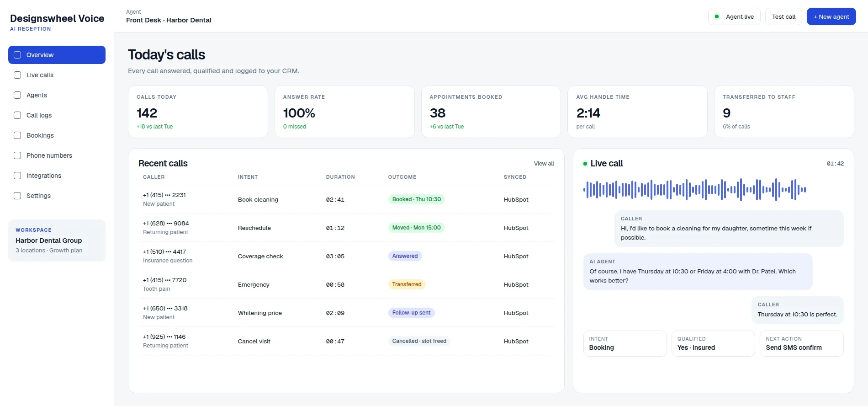Select the Integrations label in sidebar
Viewport: 868px width, 406px height.
pos(44,176)
